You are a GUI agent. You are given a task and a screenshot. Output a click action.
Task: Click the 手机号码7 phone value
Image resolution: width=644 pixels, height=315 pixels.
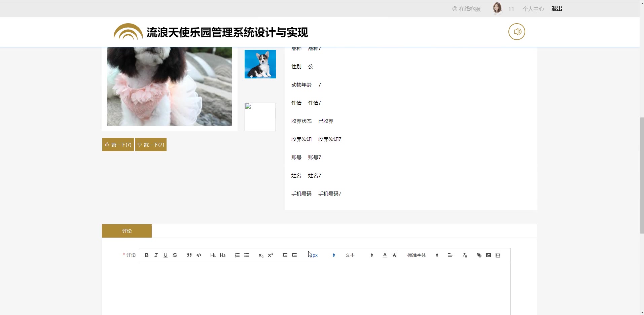pos(330,194)
